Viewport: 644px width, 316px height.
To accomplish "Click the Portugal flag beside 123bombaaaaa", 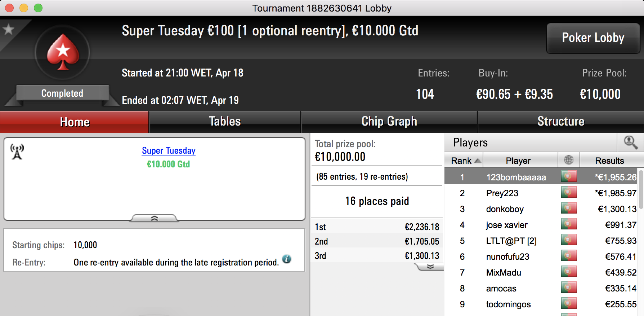I will tap(569, 176).
